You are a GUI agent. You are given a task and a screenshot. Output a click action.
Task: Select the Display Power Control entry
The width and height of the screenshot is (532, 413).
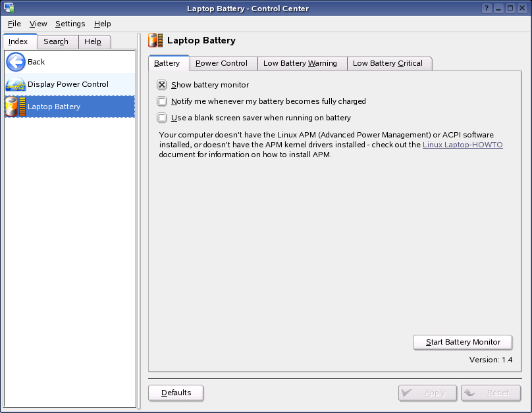(70, 84)
